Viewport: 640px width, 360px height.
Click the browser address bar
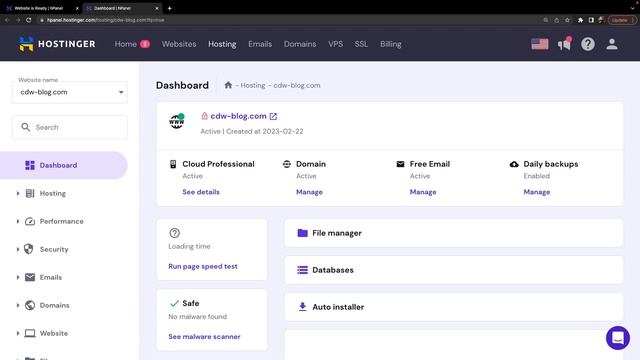tap(286, 20)
